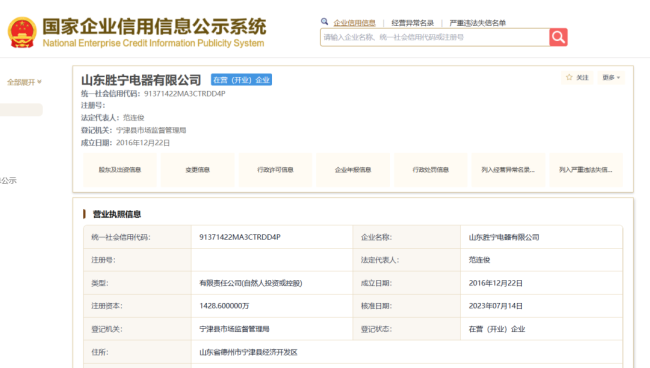The height and width of the screenshot is (368, 650).
Task: Select the 经营异常名录 search tab
Action: pyautogui.click(x=412, y=23)
